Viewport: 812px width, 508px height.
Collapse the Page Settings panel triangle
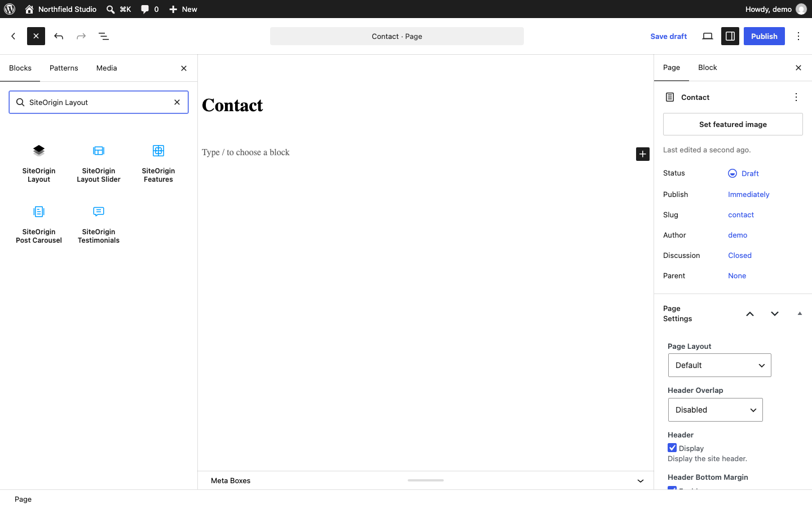pyautogui.click(x=800, y=314)
